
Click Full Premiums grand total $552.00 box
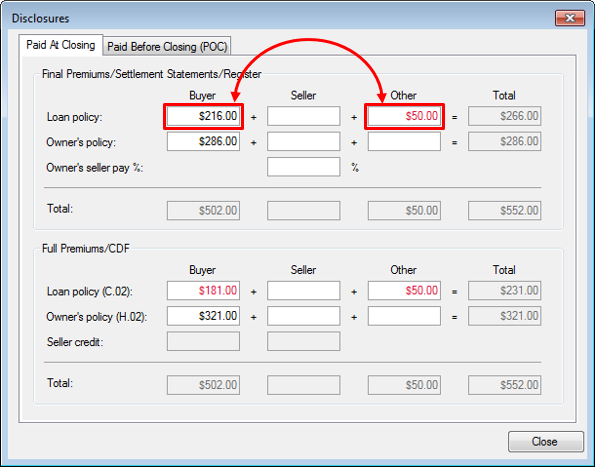tap(504, 385)
